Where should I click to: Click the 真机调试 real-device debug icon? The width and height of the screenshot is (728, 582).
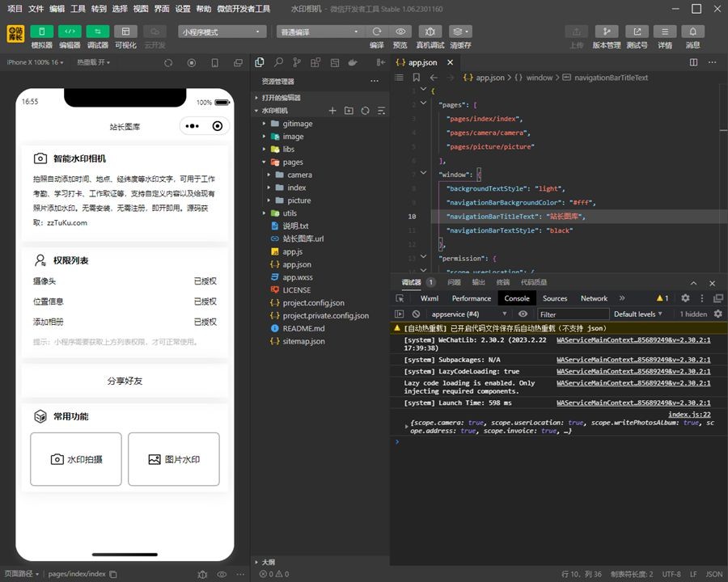point(430,32)
